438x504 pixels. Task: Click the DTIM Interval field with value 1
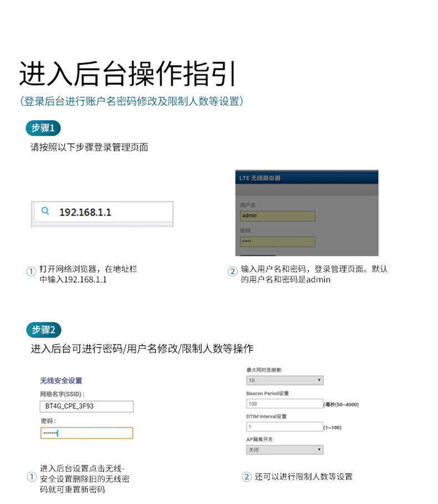tap(284, 427)
